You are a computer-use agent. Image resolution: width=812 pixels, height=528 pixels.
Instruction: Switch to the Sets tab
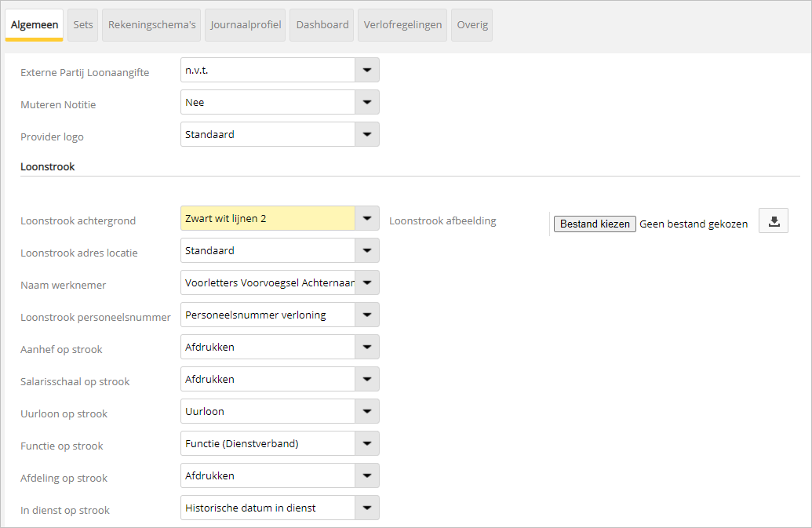(x=82, y=24)
